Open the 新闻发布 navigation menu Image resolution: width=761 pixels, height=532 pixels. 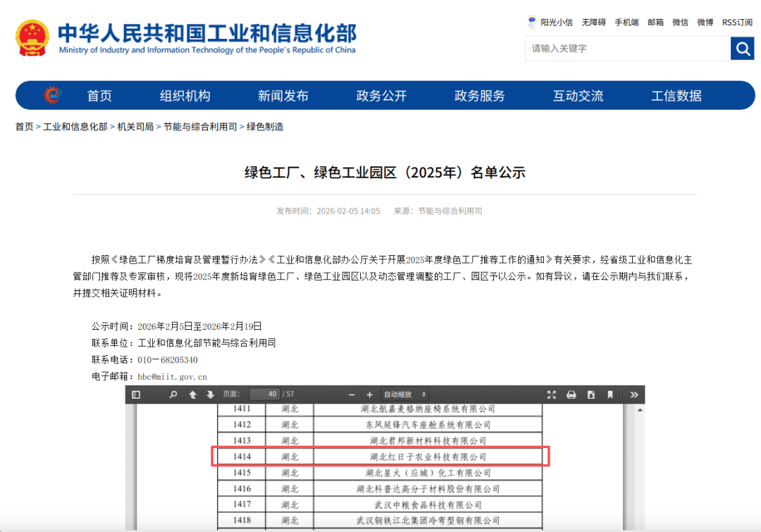283,96
